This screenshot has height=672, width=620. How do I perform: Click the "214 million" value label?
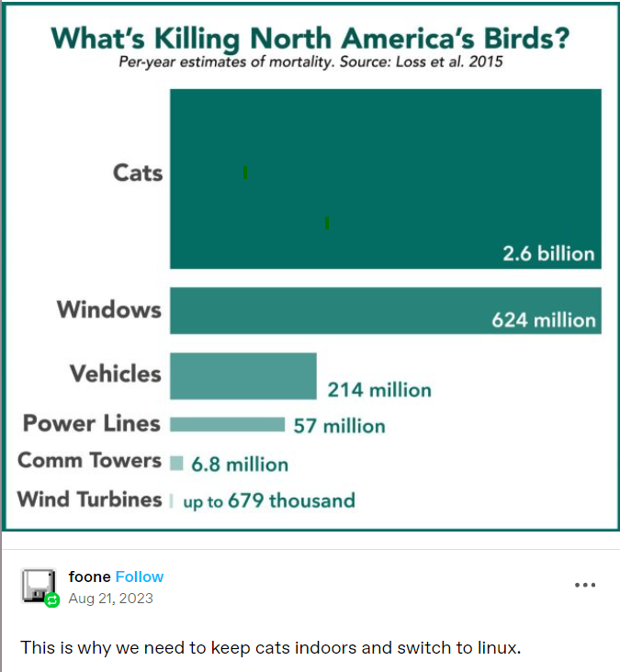point(379,390)
